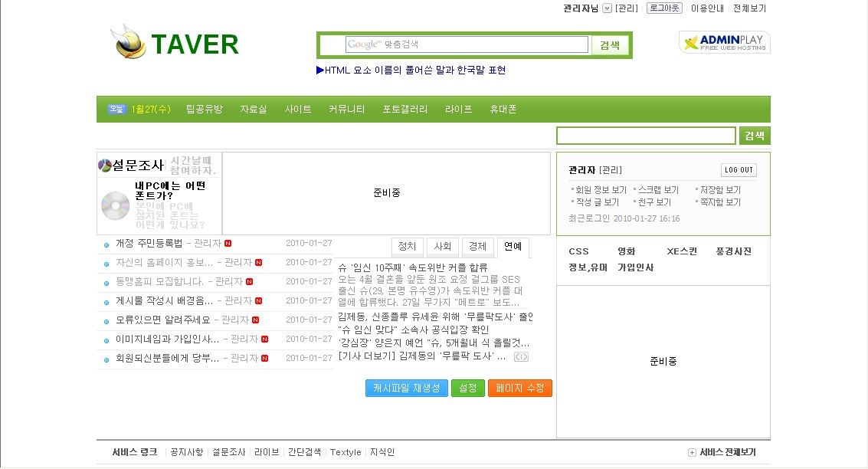
Task: Click the LOG OUT button in member box
Action: tap(739, 170)
